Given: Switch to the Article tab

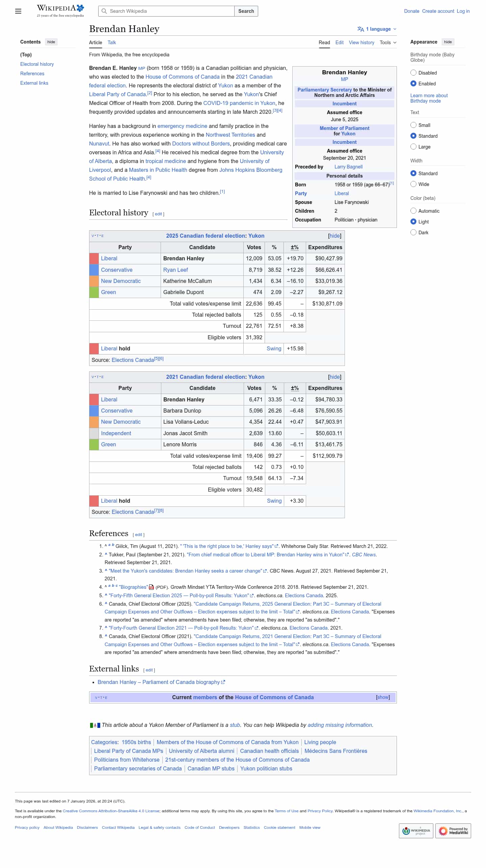Looking at the screenshot, I should point(96,43).
